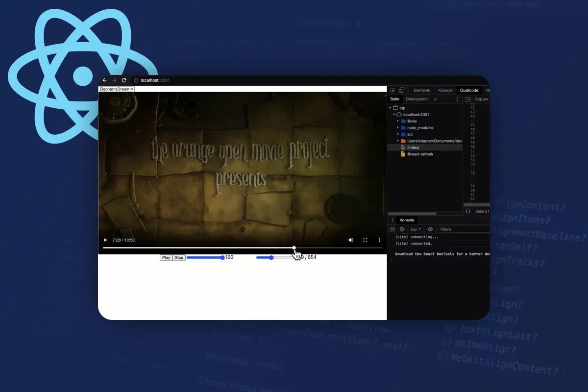Click the navigator pane horizontal scrollbar
This screenshot has height=392, width=588.
tap(412, 214)
